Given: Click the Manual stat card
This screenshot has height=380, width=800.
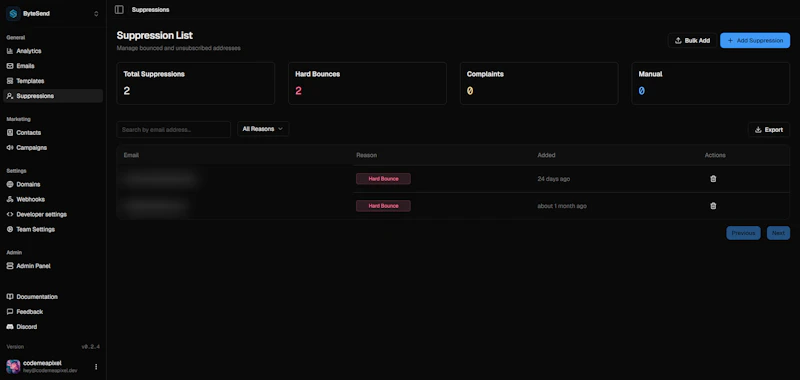Looking at the screenshot, I should (x=711, y=84).
